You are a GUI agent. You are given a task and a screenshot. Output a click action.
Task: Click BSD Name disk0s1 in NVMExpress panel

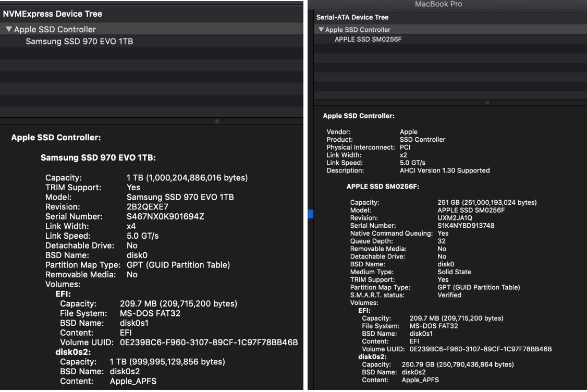[x=134, y=323]
